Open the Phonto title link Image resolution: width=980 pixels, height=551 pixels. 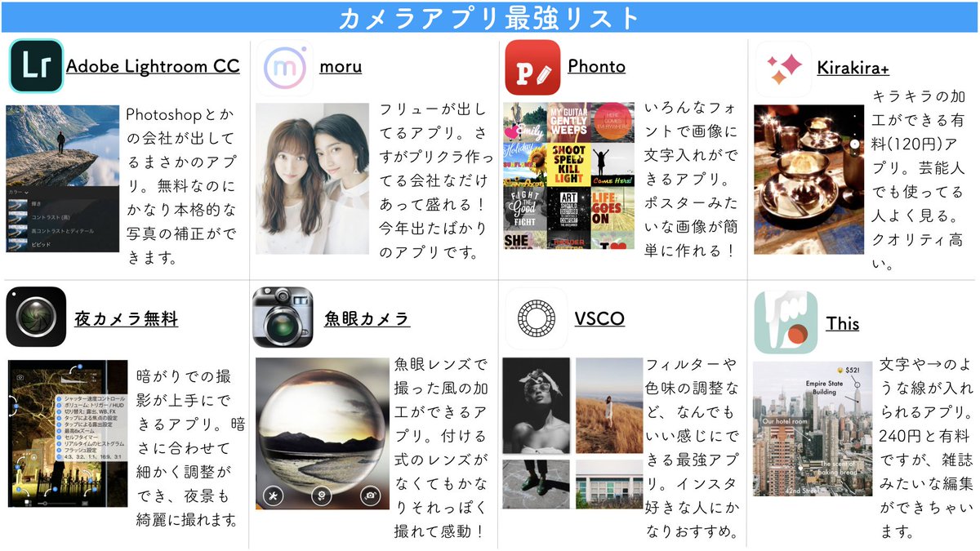(596, 66)
